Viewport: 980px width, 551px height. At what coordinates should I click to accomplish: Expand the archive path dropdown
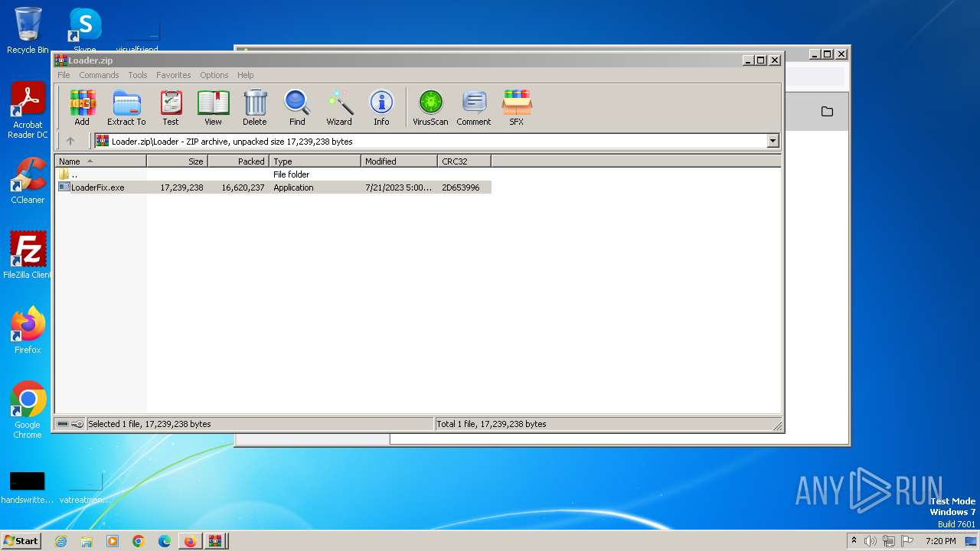click(773, 141)
